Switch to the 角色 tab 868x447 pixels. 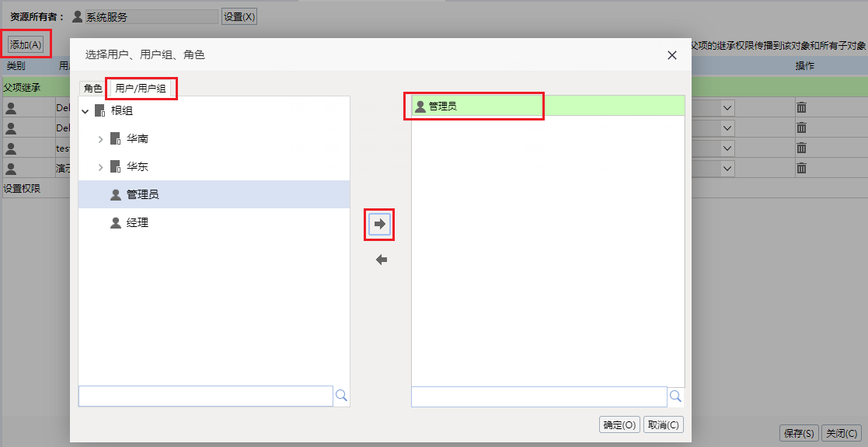tap(93, 88)
